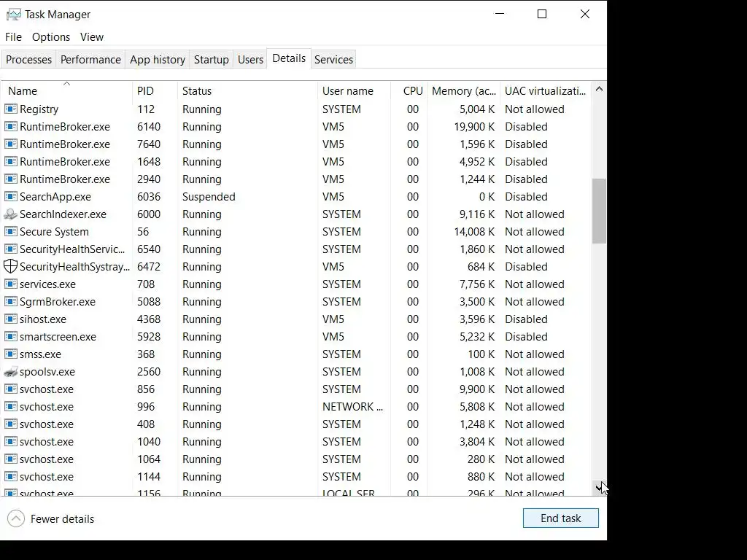Click the smss.exe process icon
747x560 pixels.
11,354
